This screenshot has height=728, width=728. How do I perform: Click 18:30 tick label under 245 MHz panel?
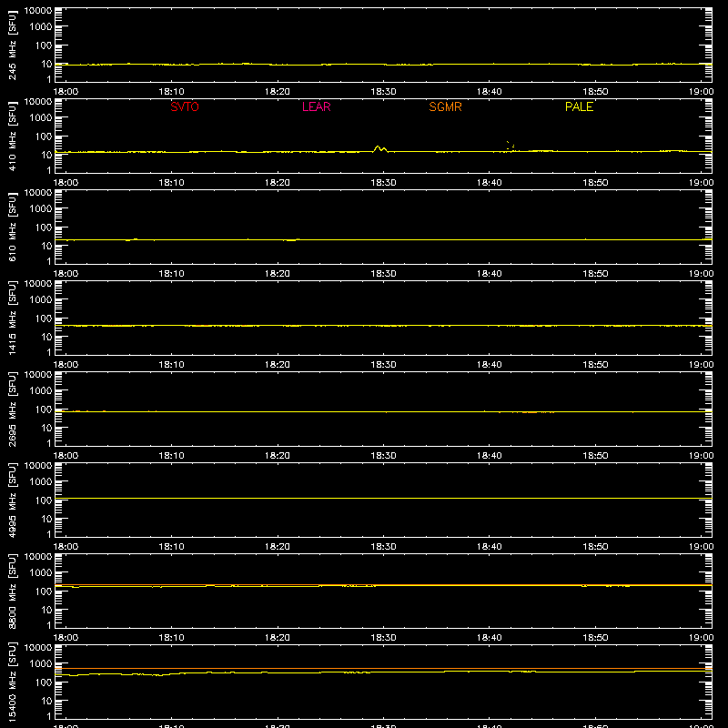click(x=383, y=92)
